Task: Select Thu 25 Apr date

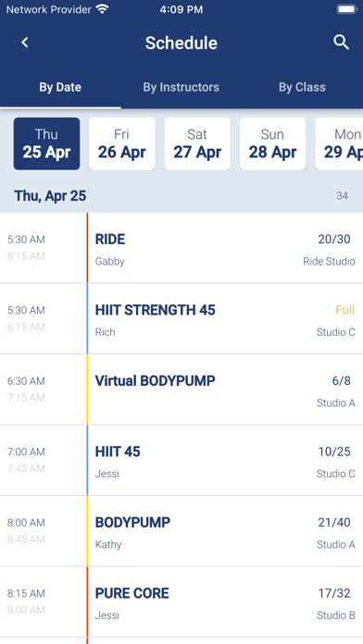Action: [x=46, y=143]
